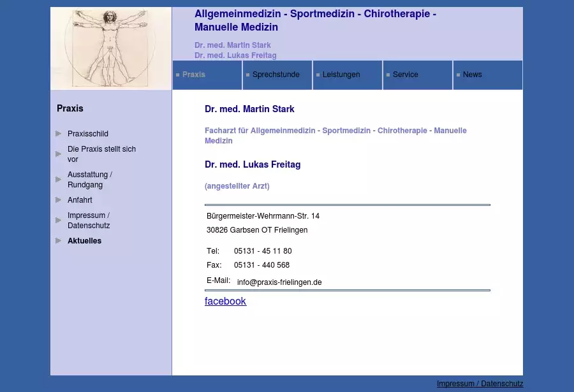The height and width of the screenshot is (392, 574).
Task: Select Impressum / Datenschutz in the sidebar
Action: click(89, 221)
